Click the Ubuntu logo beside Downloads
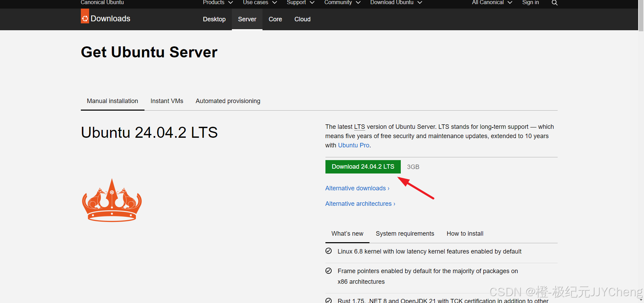The width and height of the screenshot is (644, 303). tap(85, 16)
